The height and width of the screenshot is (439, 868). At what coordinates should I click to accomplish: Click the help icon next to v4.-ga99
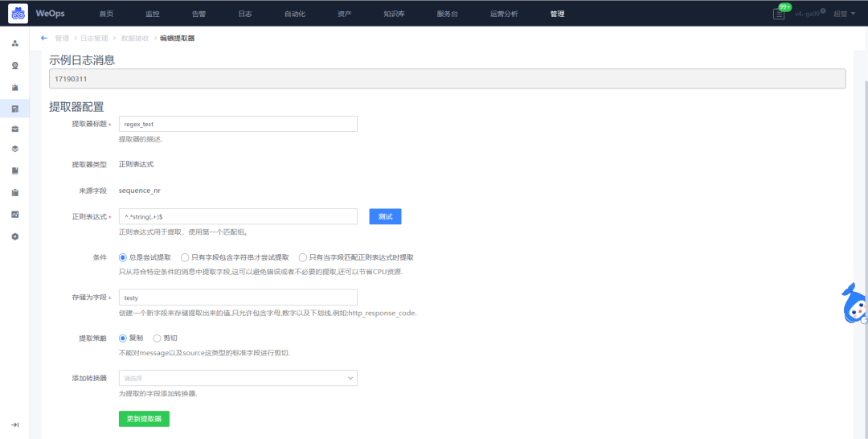tap(823, 10)
